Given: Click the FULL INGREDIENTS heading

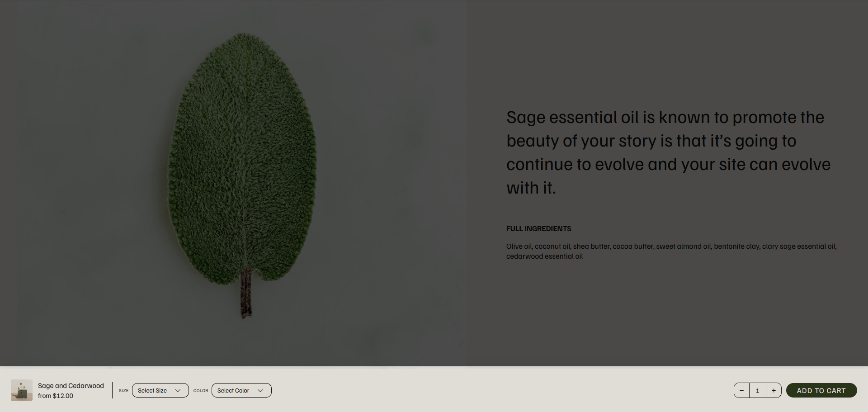Looking at the screenshot, I should coord(539,229).
